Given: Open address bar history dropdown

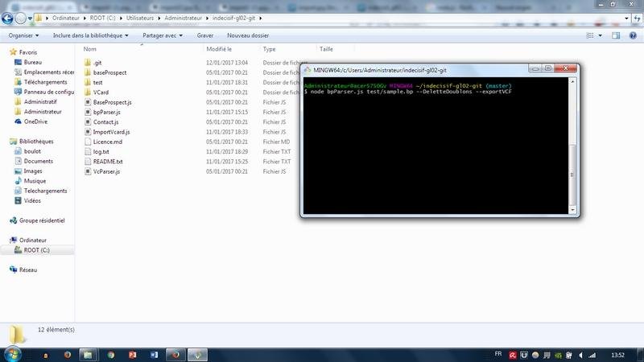Looking at the screenshot, I should (626, 18).
